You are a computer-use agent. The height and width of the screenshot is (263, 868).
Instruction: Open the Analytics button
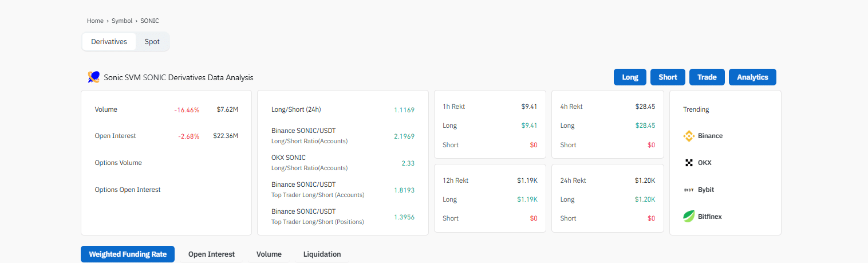(x=752, y=77)
